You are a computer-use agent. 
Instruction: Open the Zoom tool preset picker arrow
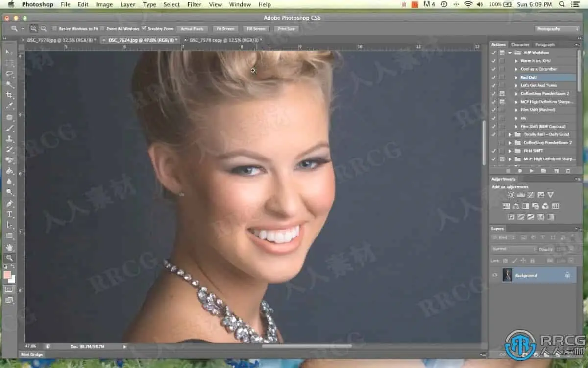click(23, 29)
